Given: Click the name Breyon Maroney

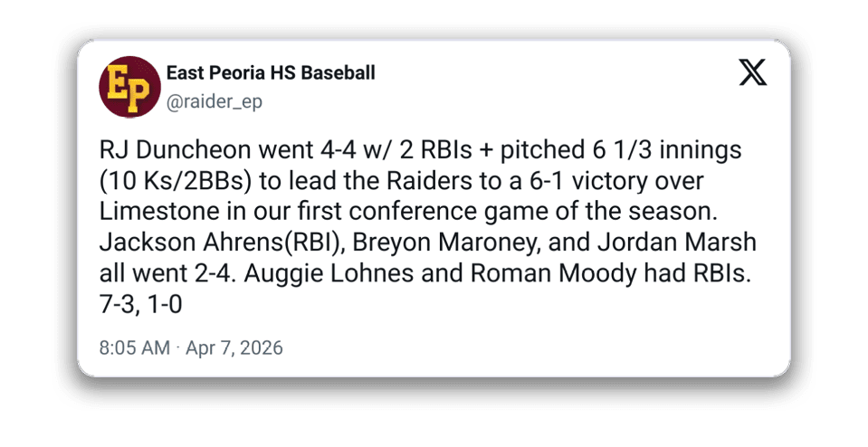Looking at the screenshot, I should click(403, 243).
